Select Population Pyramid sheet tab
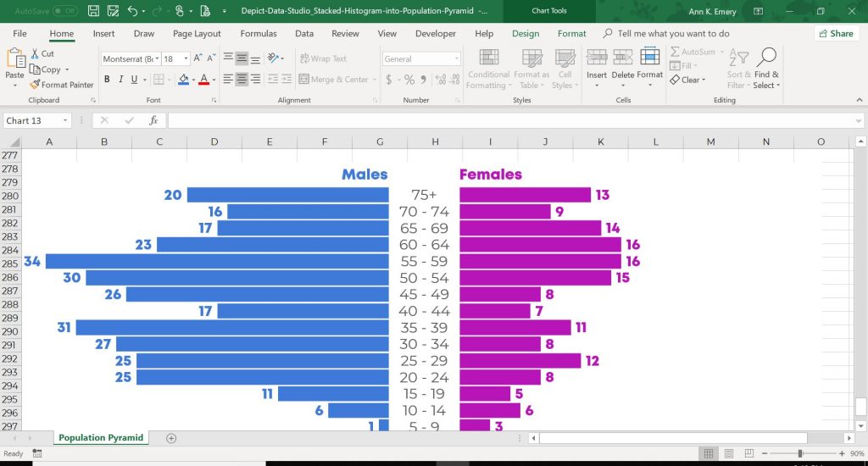Image resolution: width=868 pixels, height=466 pixels. (x=101, y=438)
